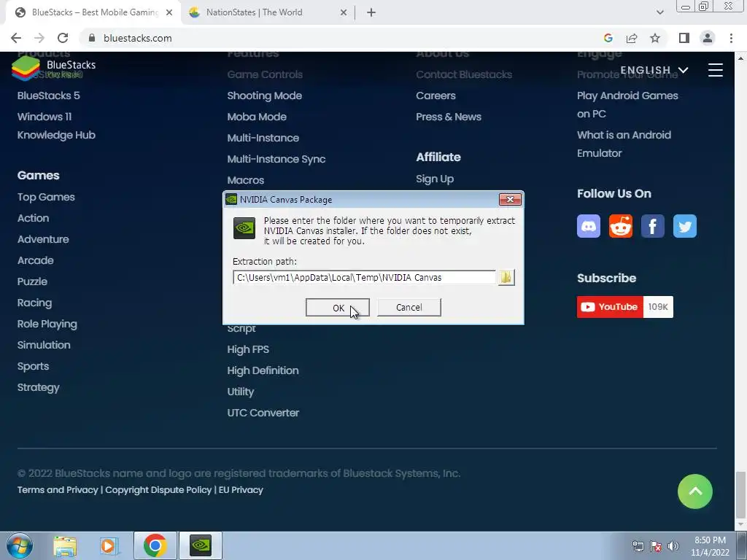Open BlueStacks Twitter page icon
The image size is (747, 560).
pyautogui.click(x=684, y=226)
